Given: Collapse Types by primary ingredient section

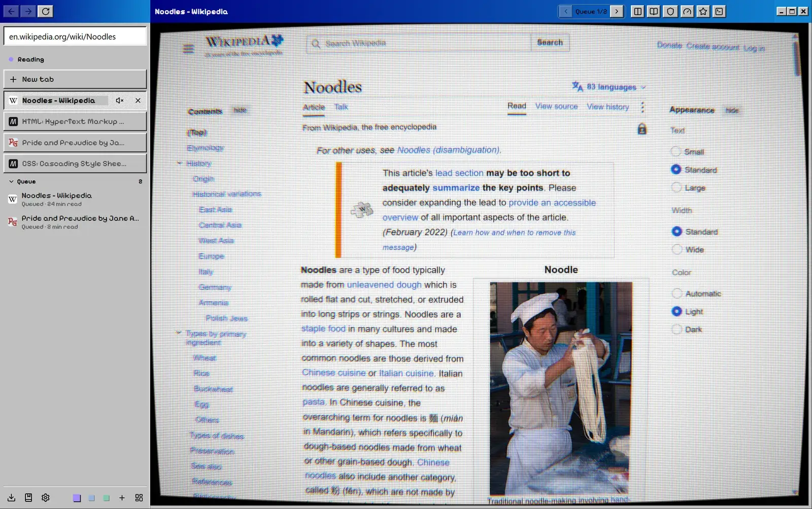Looking at the screenshot, I should pos(179,333).
